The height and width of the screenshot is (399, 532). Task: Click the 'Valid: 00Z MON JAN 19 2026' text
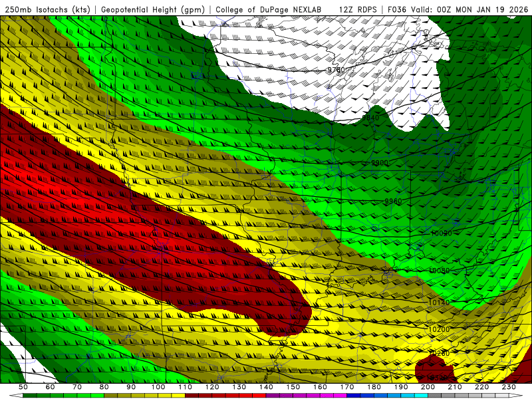tap(470, 9)
